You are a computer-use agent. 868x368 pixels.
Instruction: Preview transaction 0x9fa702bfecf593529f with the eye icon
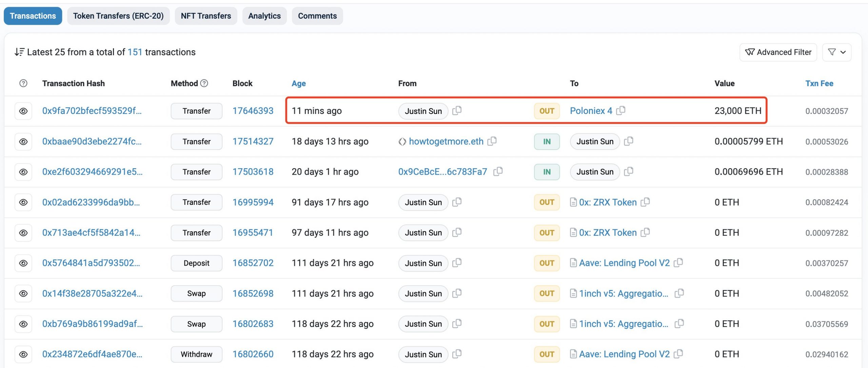tap(23, 111)
